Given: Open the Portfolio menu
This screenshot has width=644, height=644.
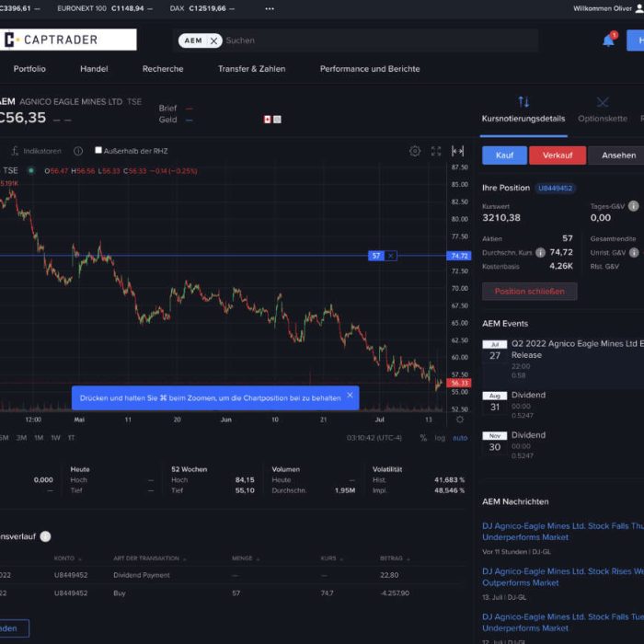Looking at the screenshot, I should point(29,69).
